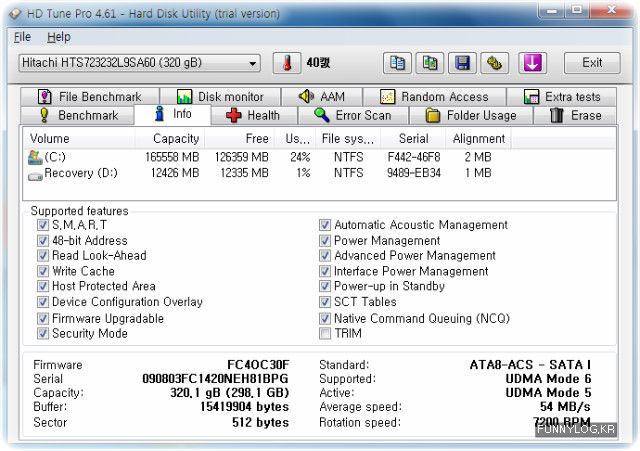
Task: Toggle Native Command Queuing checkbox
Action: tap(325, 318)
